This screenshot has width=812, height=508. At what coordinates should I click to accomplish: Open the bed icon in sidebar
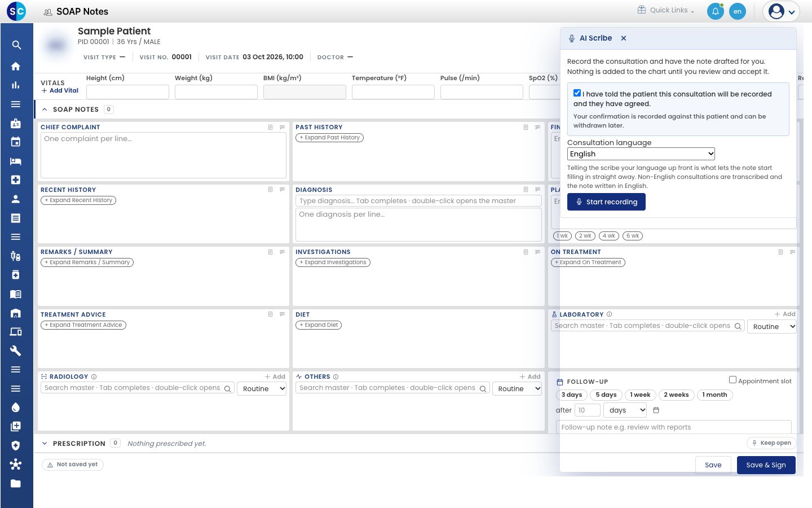click(16, 161)
